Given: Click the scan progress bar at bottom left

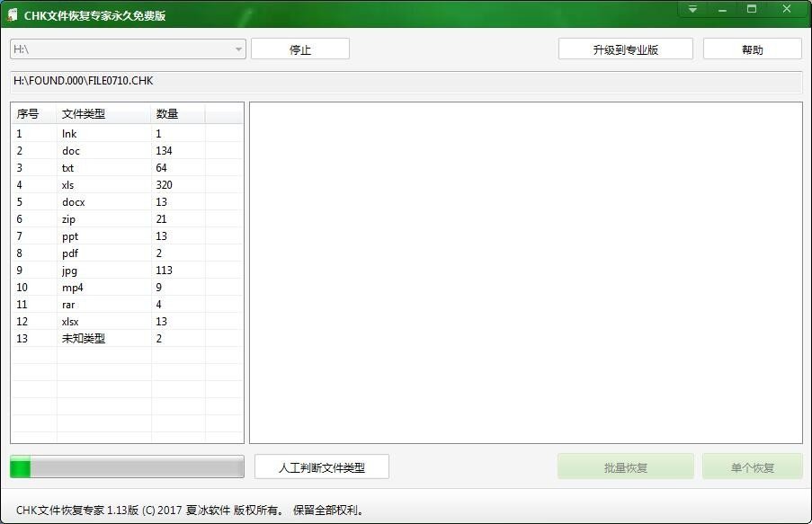Looking at the screenshot, I should pos(126,466).
